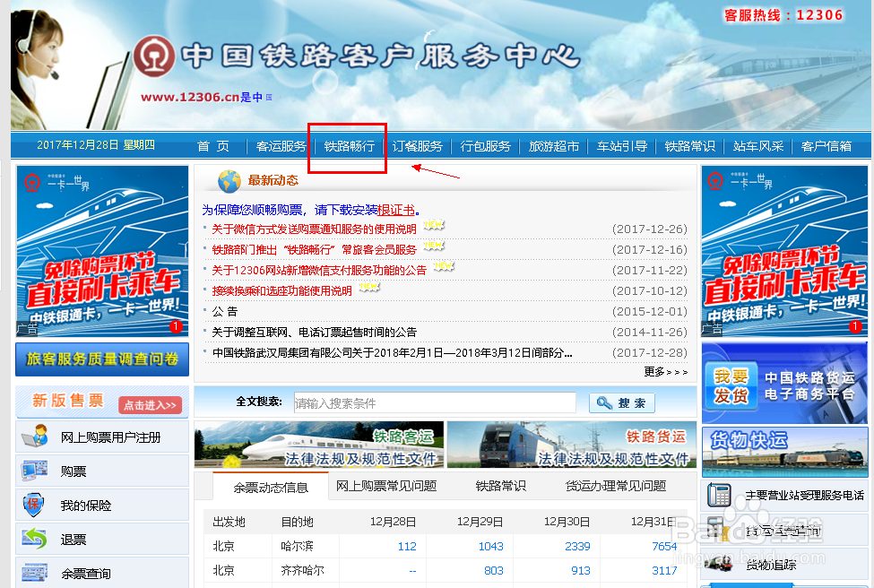Open the 首页 navigation item

coord(213,146)
